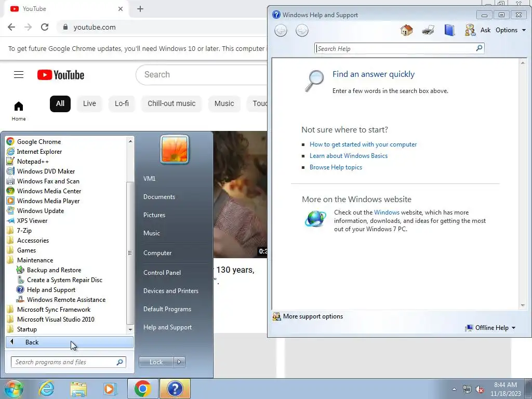Click Learn about Windows Basics link
This screenshot has width=532, height=399.
pyautogui.click(x=349, y=156)
